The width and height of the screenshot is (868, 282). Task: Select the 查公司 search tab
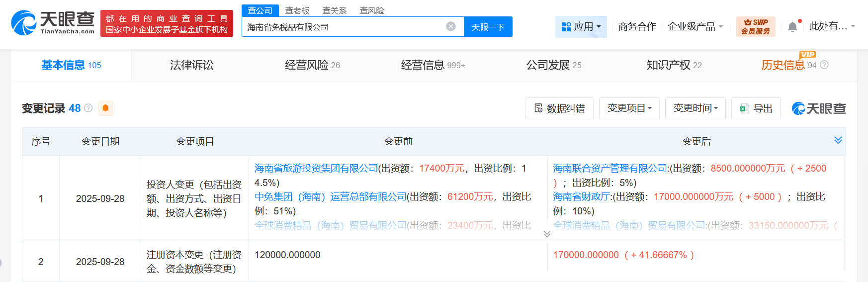(x=260, y=10)
